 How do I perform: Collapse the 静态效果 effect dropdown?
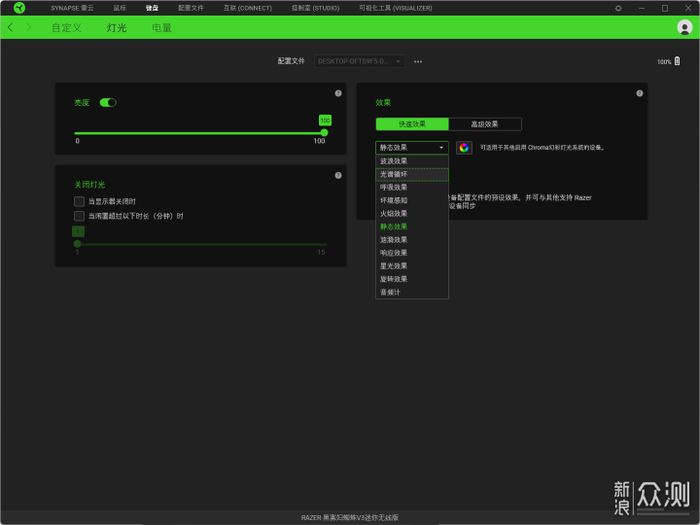(412, 147)
